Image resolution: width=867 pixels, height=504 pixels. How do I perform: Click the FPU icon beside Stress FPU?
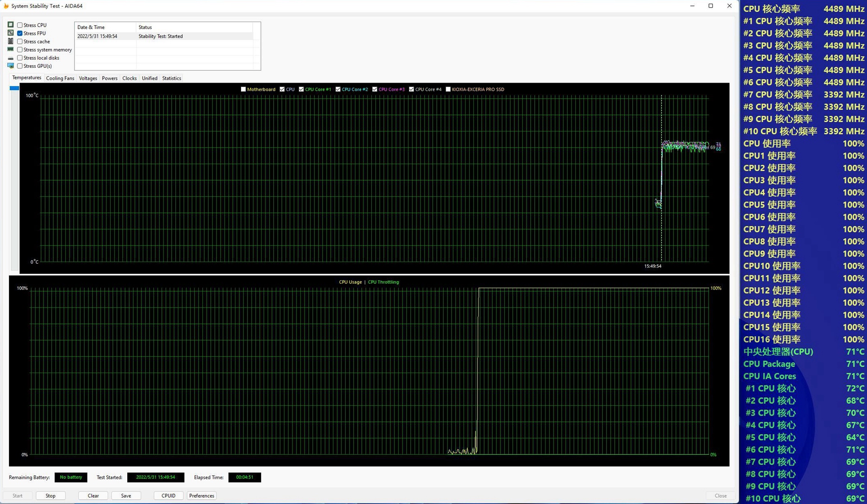10,33
